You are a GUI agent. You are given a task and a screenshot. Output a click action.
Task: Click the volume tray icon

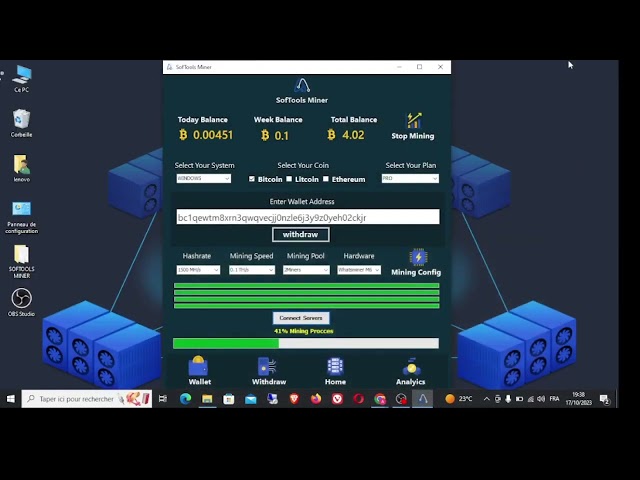tap(541, 399)
